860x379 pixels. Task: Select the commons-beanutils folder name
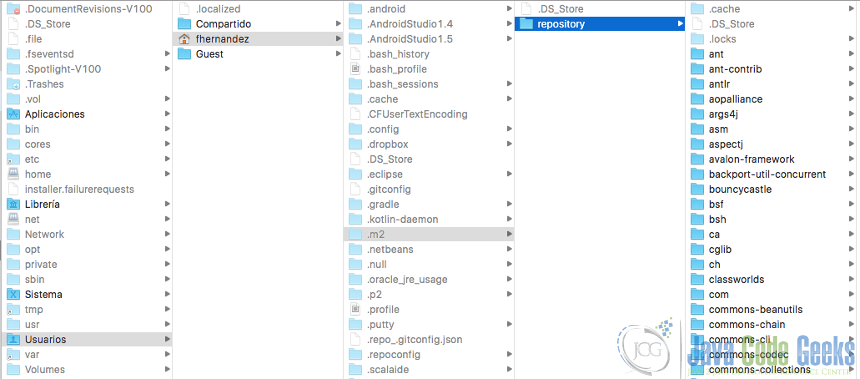tap(756, 309)
